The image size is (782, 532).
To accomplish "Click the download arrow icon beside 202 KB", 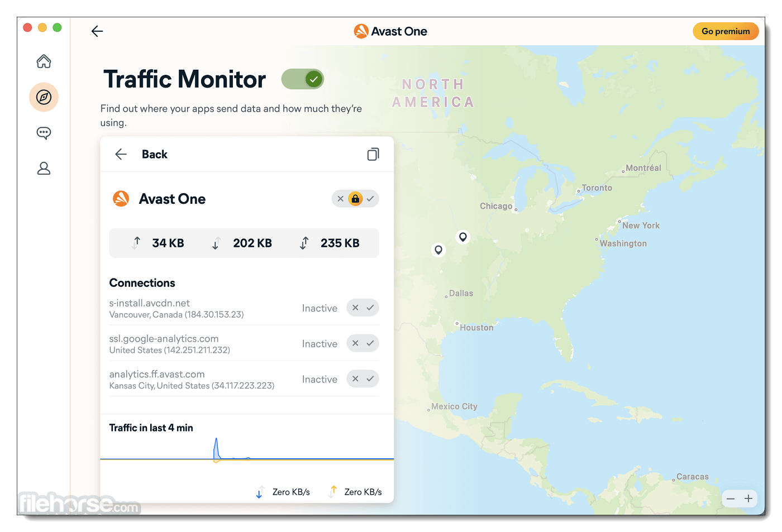I will tap(216, 243).
